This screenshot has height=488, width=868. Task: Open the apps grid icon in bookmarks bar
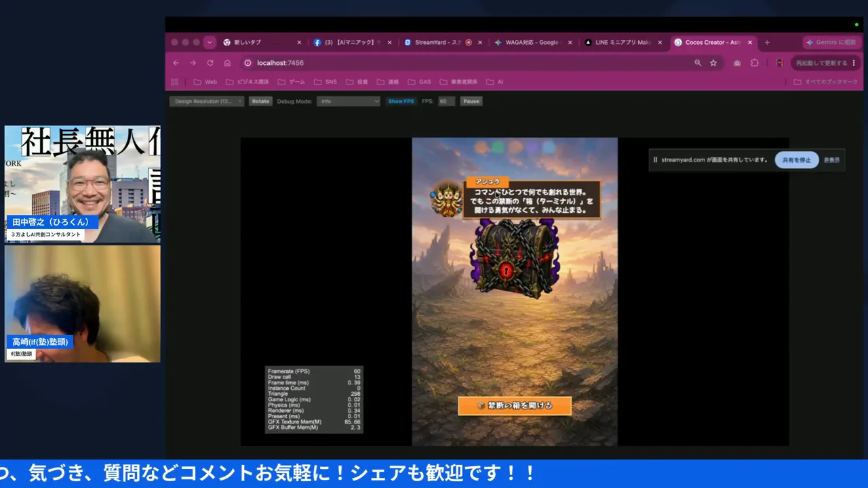tap(174, 82)
